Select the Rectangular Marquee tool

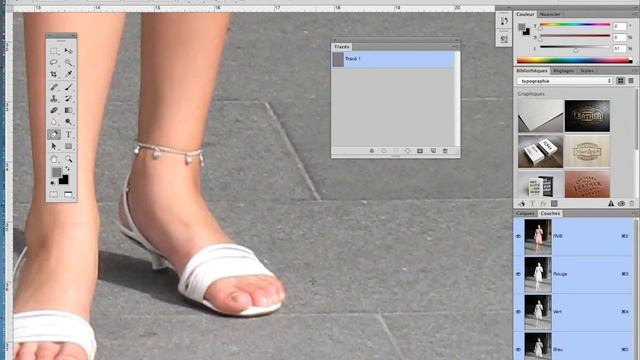click(54, 51)
